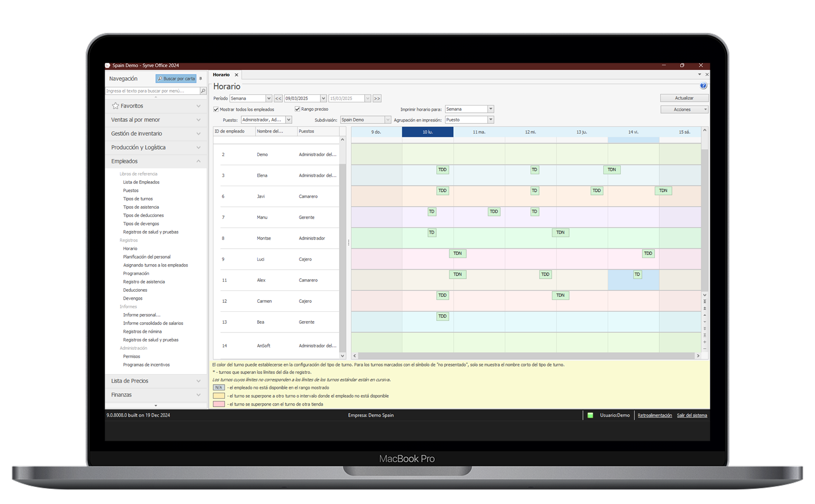The width and height of the screenshot is (815, 504).
Task: Collapse the Empleados navigation section
Action: (x=198, y=161)
